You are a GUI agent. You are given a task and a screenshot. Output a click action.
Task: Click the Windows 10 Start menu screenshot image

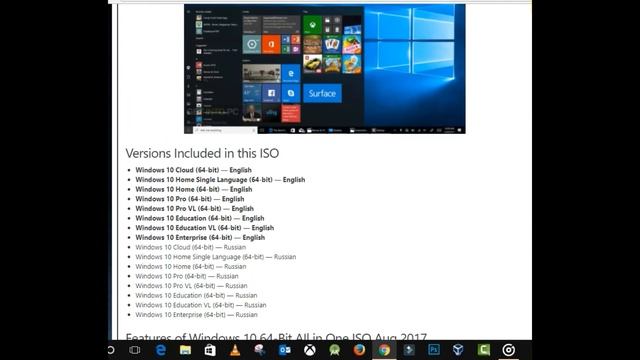(324, 69)
